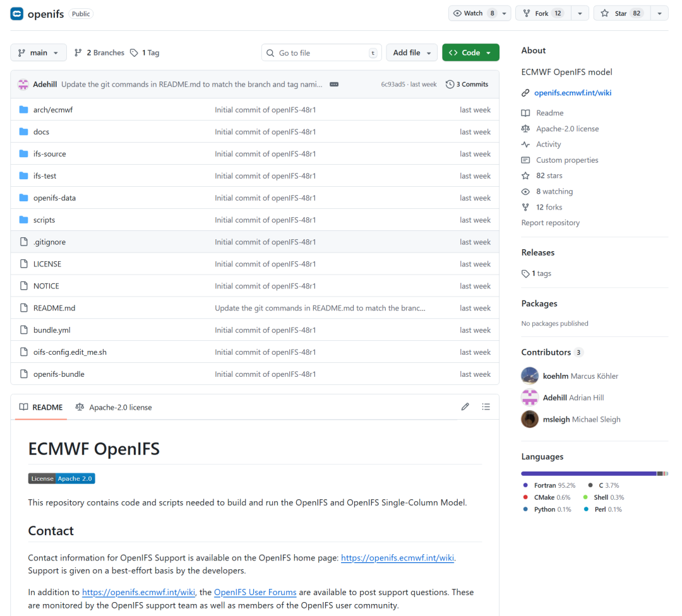
Task: Toggle Star on the repository
Action: (622, 13)
